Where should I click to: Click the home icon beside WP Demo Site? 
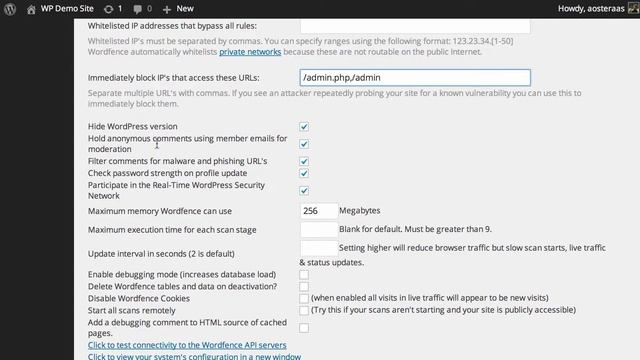click(x=31, y=9)
